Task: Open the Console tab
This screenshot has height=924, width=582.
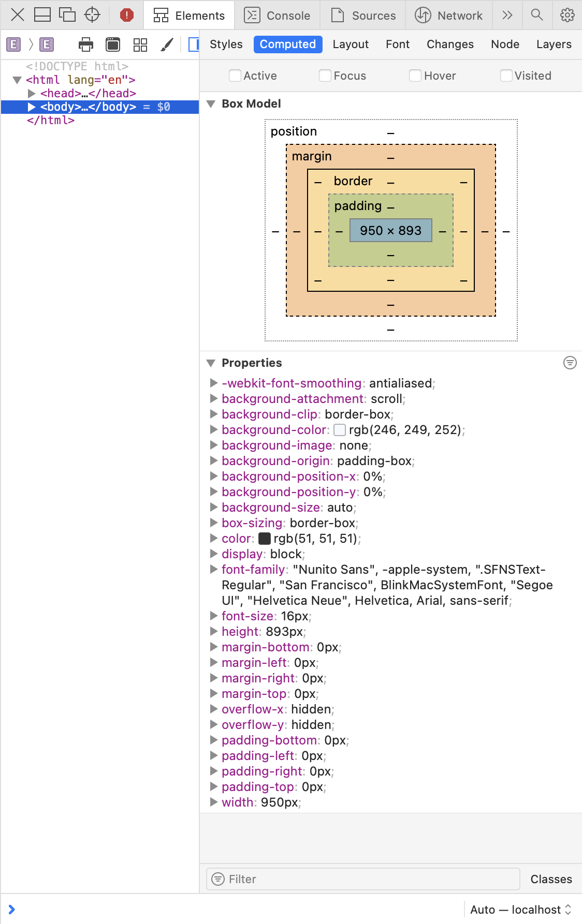Action: [x=277, y=15]
